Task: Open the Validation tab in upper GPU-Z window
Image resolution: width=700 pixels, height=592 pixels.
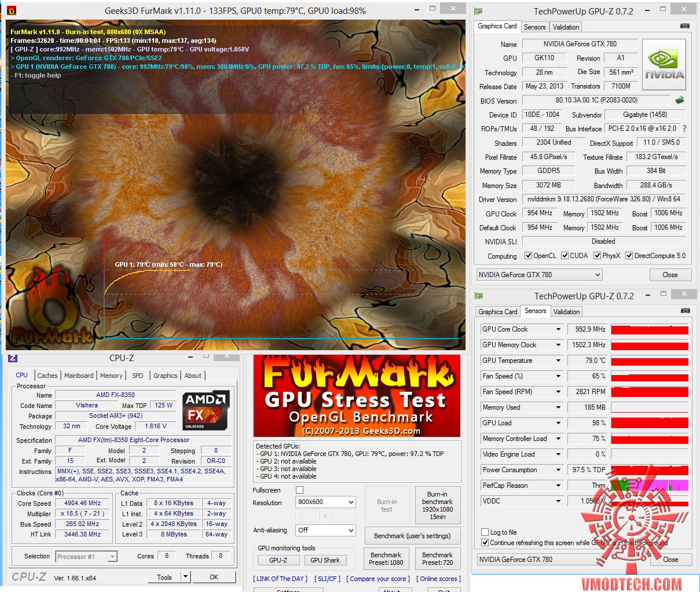Action: [x=566, y=27]
